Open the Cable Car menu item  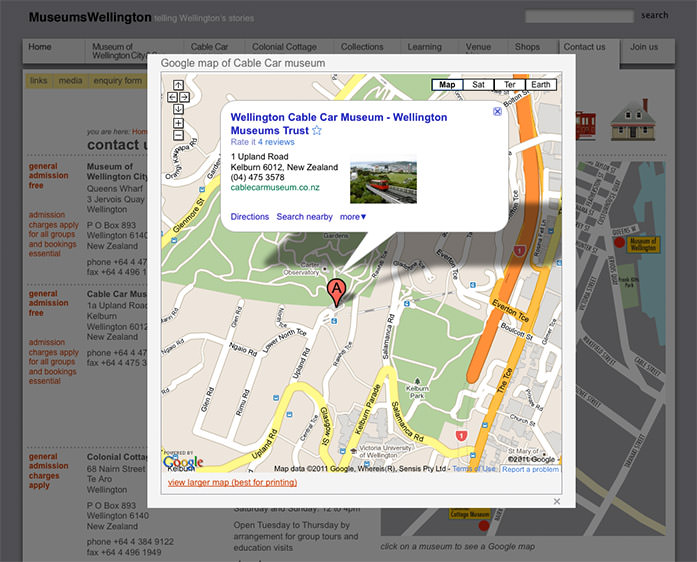[209, 47]
